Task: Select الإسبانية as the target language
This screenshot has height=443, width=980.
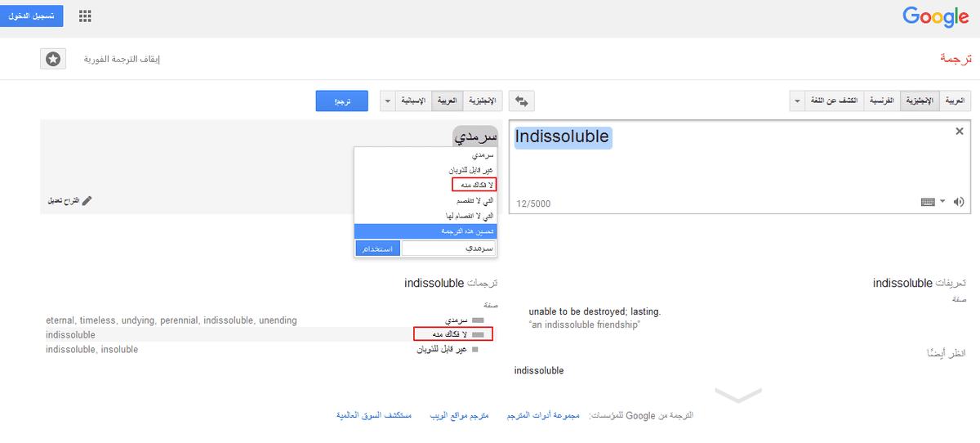Action: (414, 101)
